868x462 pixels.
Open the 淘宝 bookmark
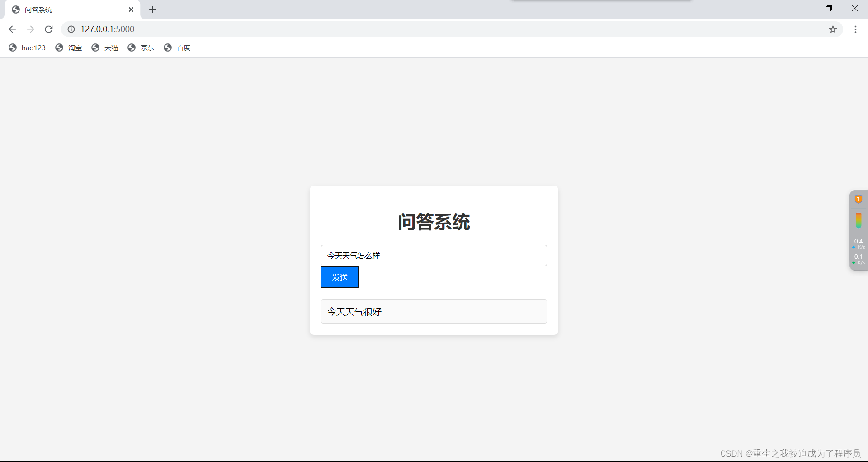(75, 48)
